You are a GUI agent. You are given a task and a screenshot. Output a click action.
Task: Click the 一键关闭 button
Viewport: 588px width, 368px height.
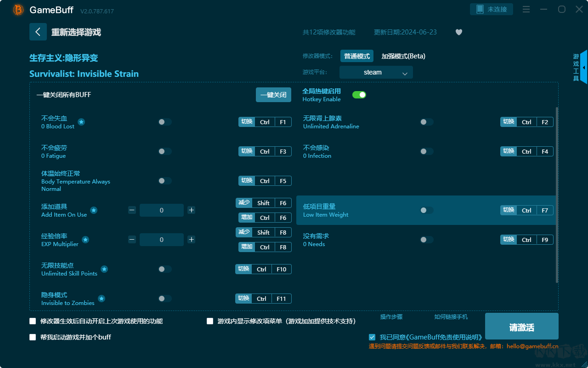point(274,95)
